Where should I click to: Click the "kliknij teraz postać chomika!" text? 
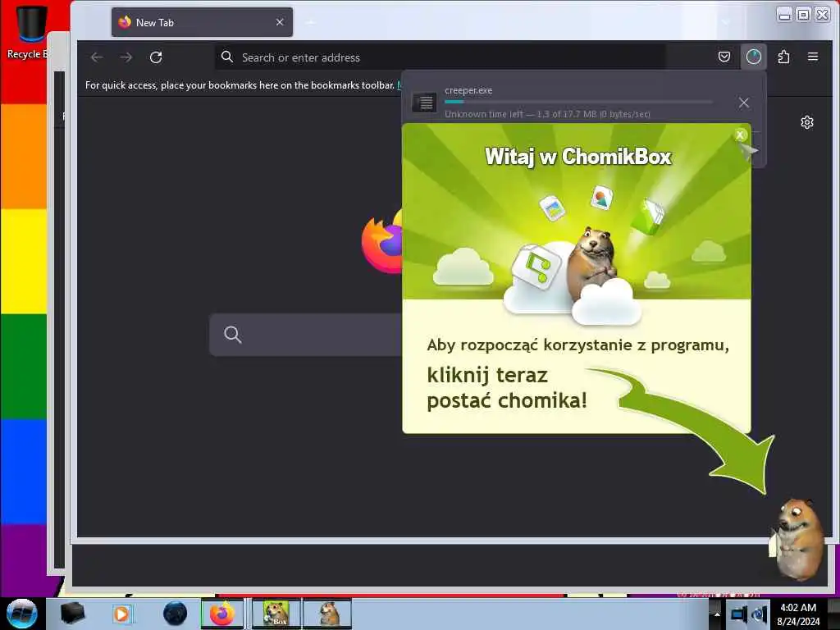(x=507, y=388)
